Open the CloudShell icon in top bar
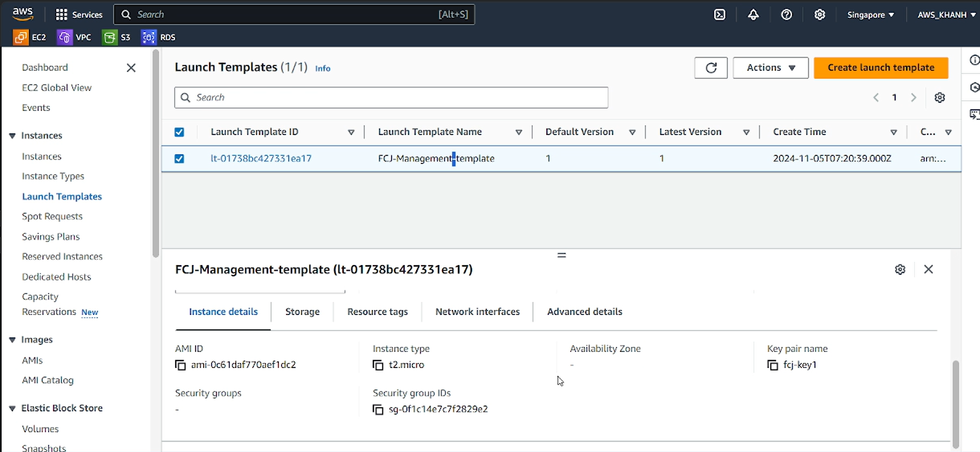This screenshot has width=980, height=452. [x=720, y=14]
